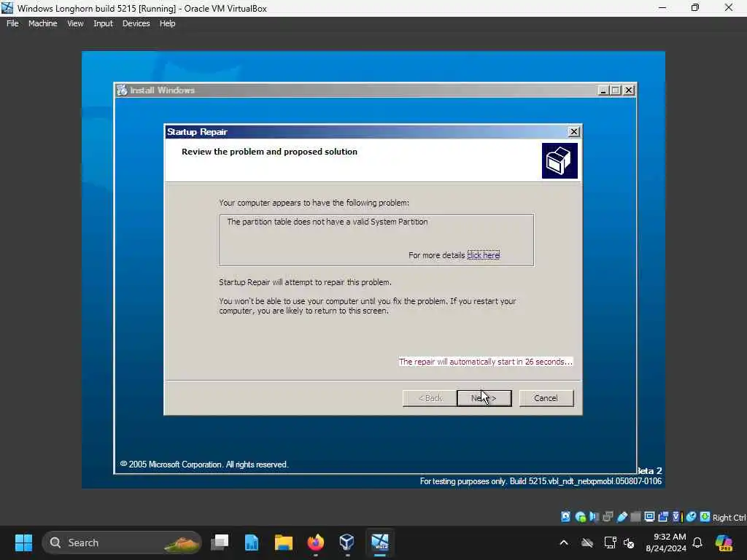Maximize the Install Windows window
747x560 pixels.
pos(616,90)
